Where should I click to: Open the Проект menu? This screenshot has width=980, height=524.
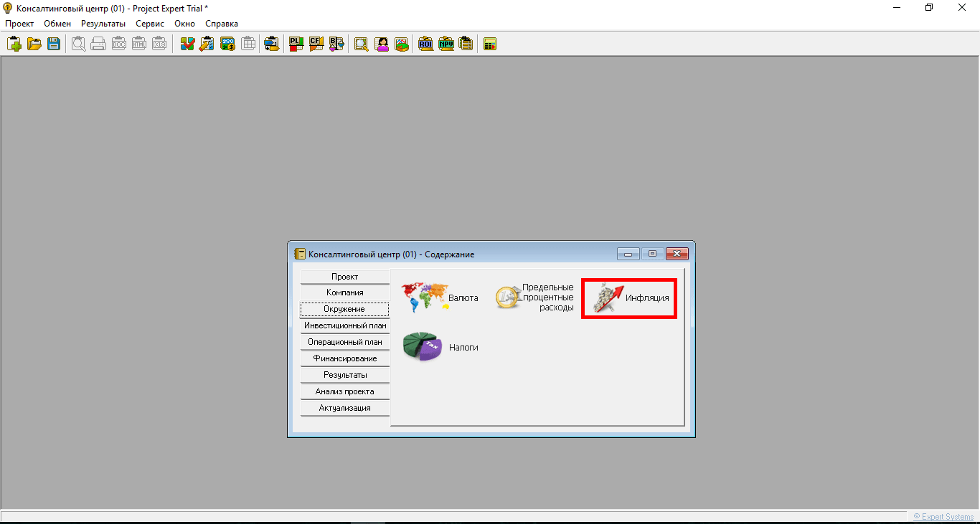pos(19,24)
